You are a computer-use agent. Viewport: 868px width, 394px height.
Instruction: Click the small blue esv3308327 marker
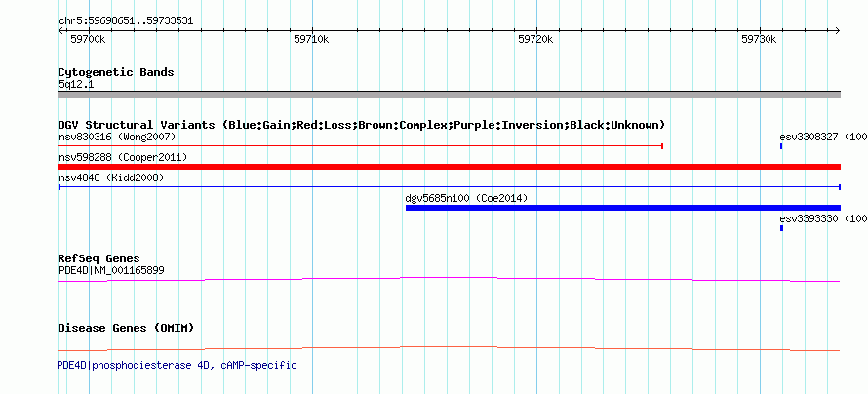[x=781, y=146]
